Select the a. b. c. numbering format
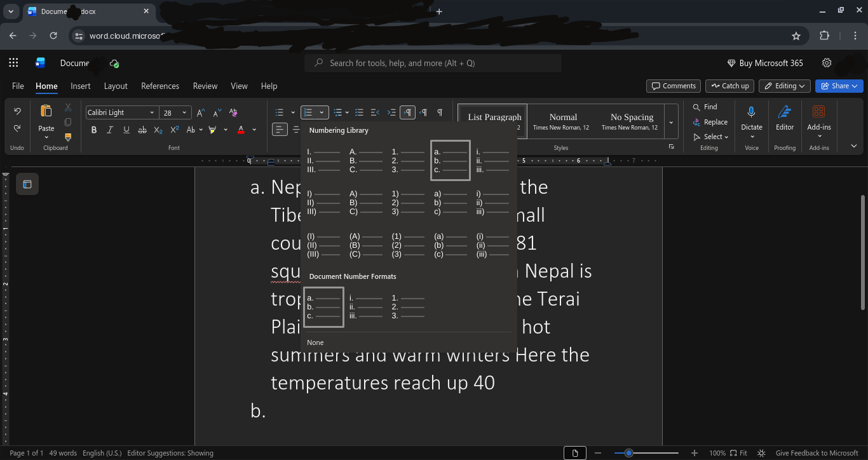The height and width of the screenshot is (460, 868). click(x=450, y=160)
